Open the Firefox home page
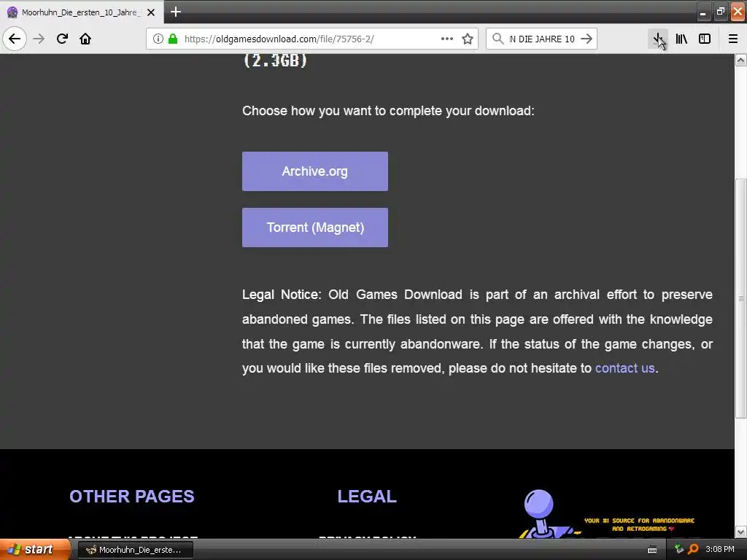 click(85, 39)
